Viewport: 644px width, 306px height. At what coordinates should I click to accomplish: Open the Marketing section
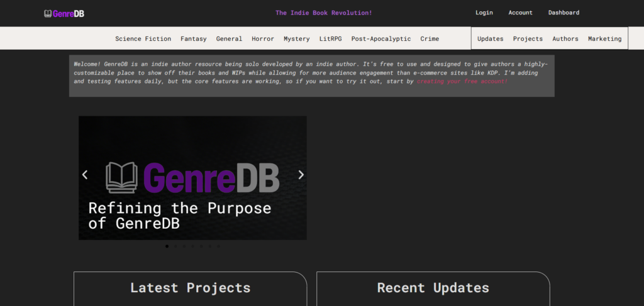click(x=605, y=39)
